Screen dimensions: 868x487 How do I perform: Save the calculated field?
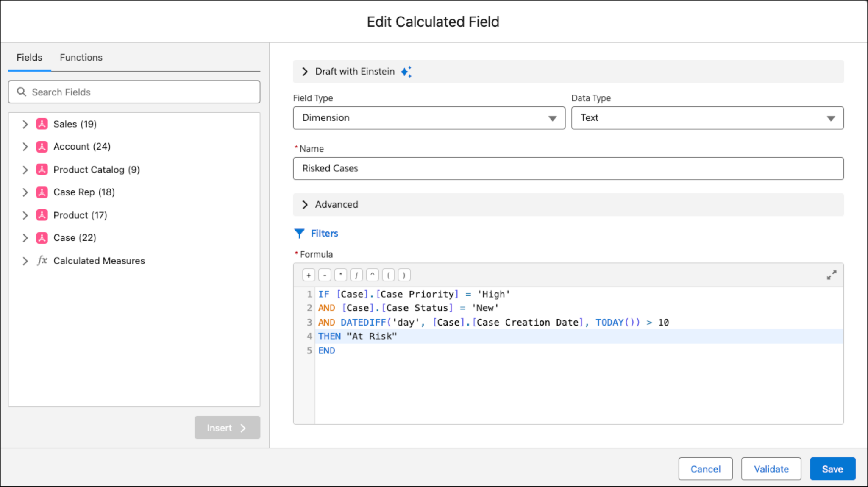[832, 469]
